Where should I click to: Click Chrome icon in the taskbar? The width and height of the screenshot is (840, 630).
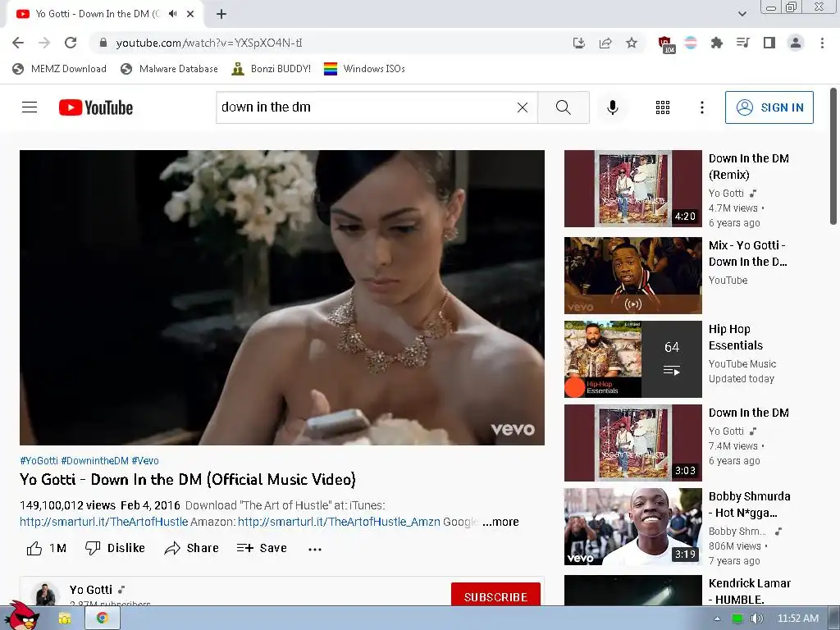pyautogui.click(x=103, y=619)
